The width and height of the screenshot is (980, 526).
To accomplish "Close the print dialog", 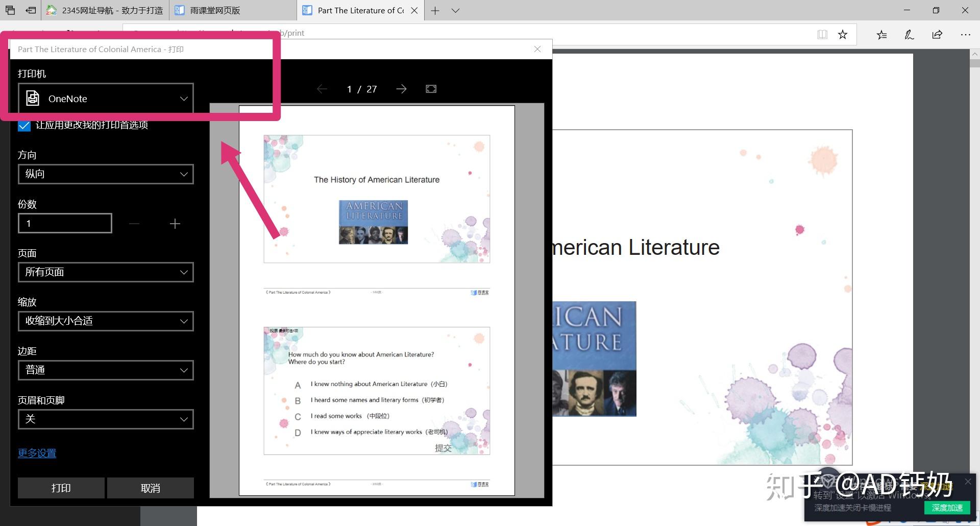I will 537,49.
